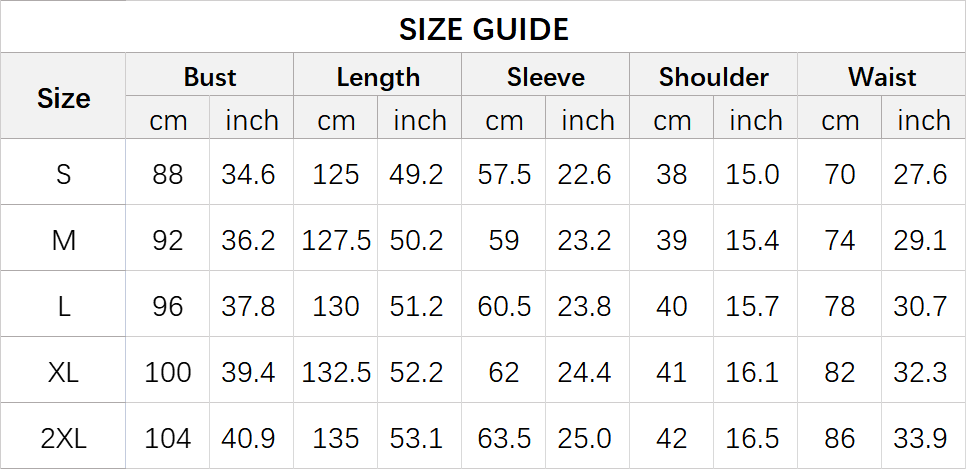Click the inch subheader under Waist
The image size is (966, 469).
coord(923,121)
